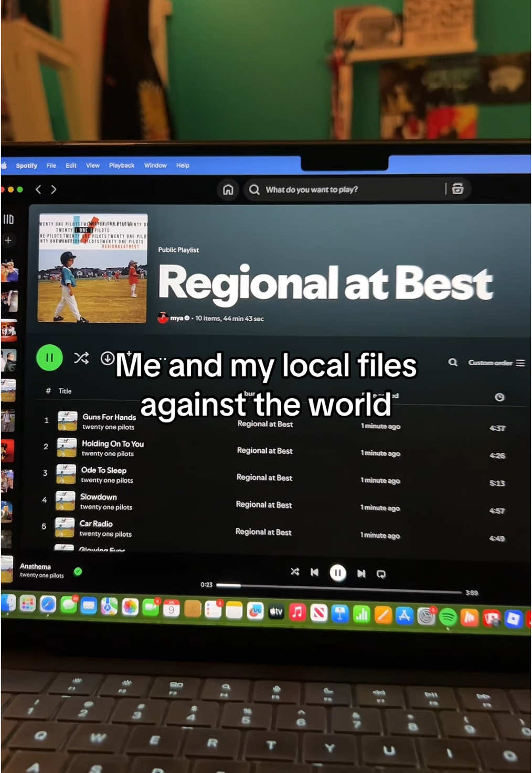Click the Ode To Sleep album thumbnail
This screenshot has height=773, width=532.
click(66, 474)
